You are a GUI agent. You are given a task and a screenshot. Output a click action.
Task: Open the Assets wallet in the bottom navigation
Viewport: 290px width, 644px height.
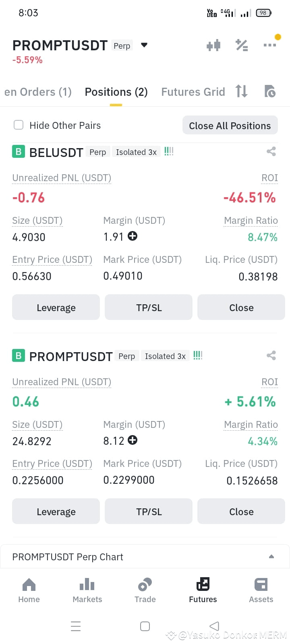[261, 590]
